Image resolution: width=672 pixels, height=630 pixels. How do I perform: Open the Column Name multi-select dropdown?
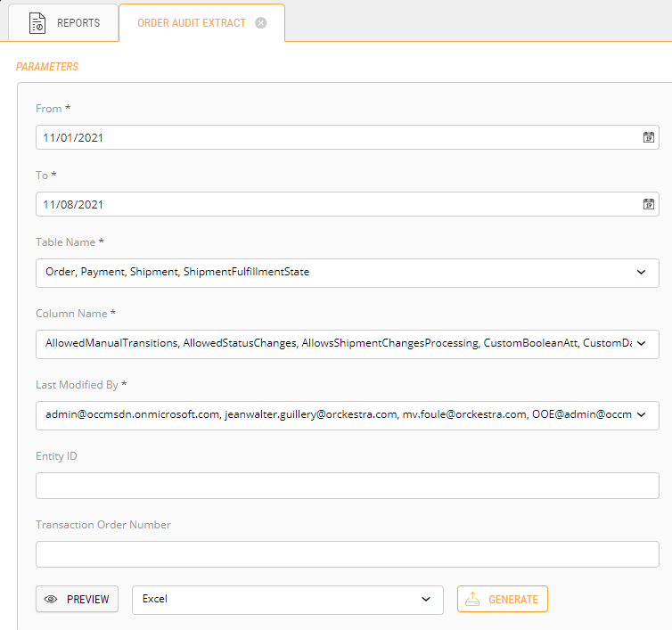tap(348, 344)
